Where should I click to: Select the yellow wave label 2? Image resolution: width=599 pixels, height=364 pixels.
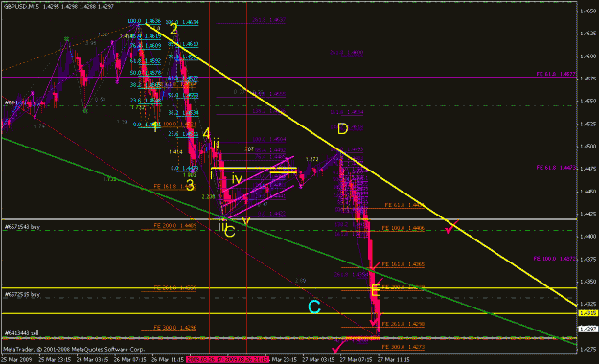(173, 29)
